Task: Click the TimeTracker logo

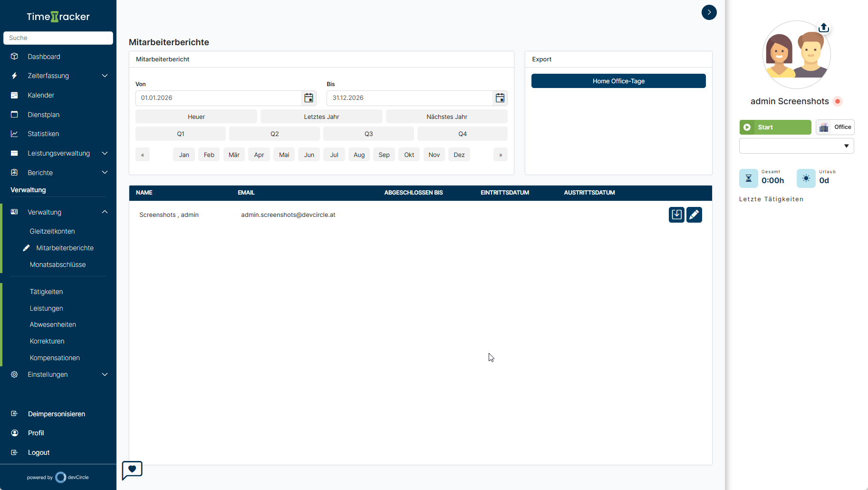Action: coord(58,17)
